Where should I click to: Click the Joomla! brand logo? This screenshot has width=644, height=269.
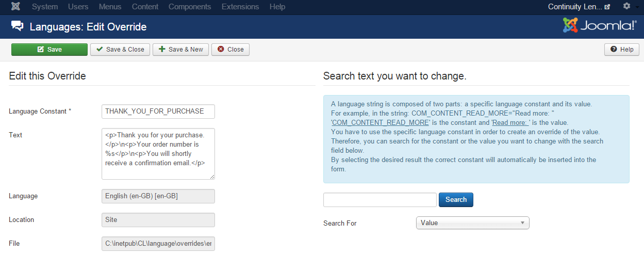pos(600,25)
